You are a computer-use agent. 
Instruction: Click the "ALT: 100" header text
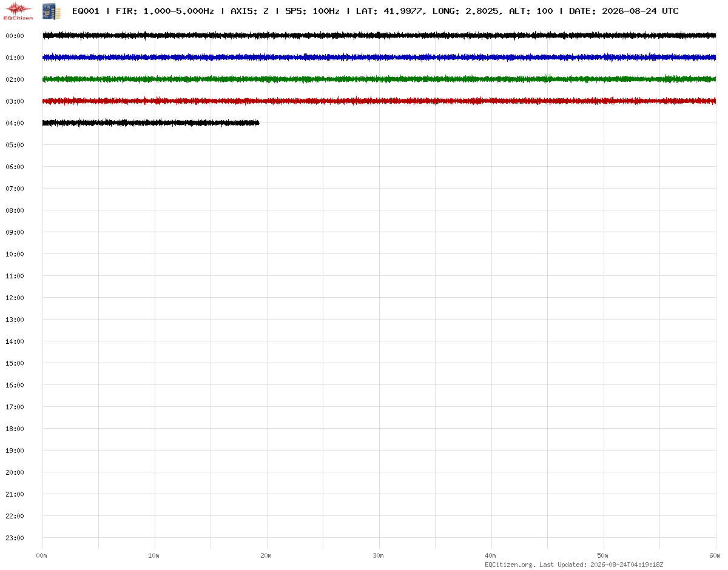click(531, 12)
